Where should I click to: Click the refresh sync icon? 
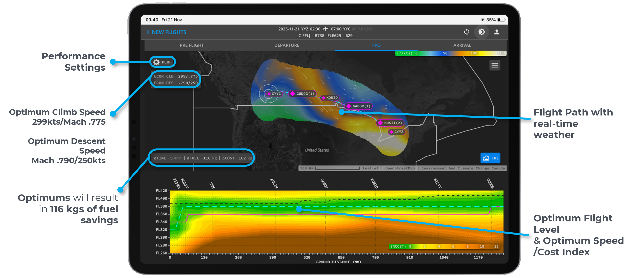point(466,32)
